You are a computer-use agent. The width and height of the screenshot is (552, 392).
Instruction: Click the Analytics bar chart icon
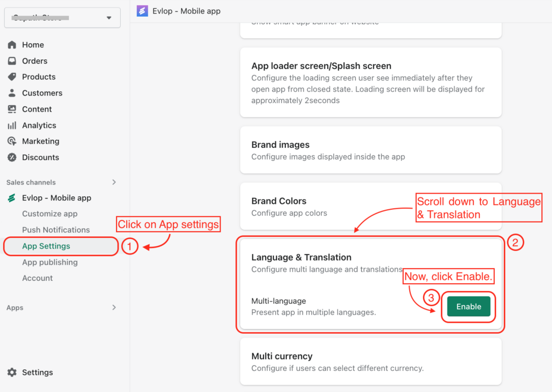[x=12, y=126]
